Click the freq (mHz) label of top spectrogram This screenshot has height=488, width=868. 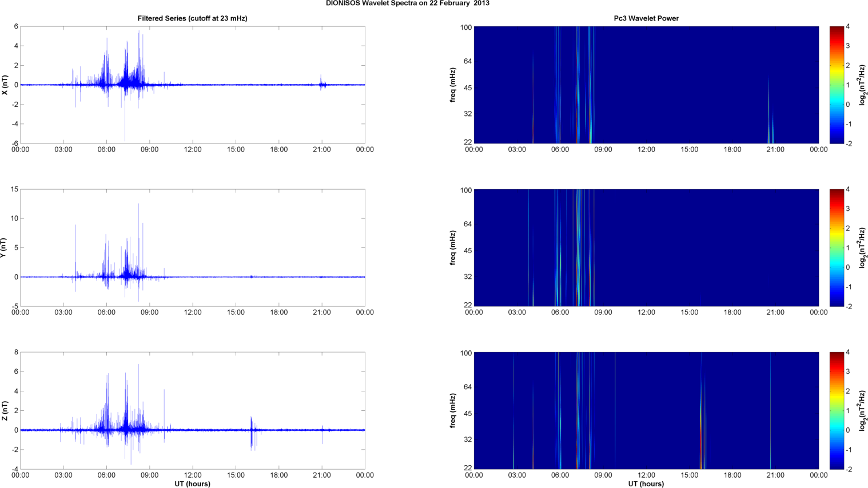(453, 85)
